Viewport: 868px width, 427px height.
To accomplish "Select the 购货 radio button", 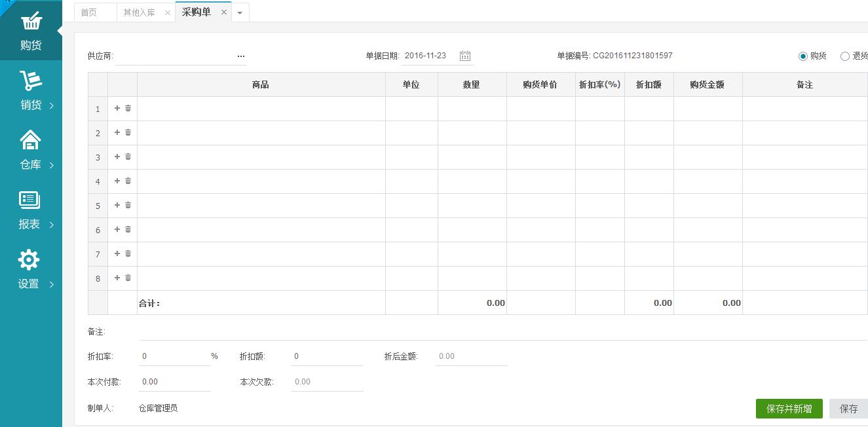I will coord(803,56).
